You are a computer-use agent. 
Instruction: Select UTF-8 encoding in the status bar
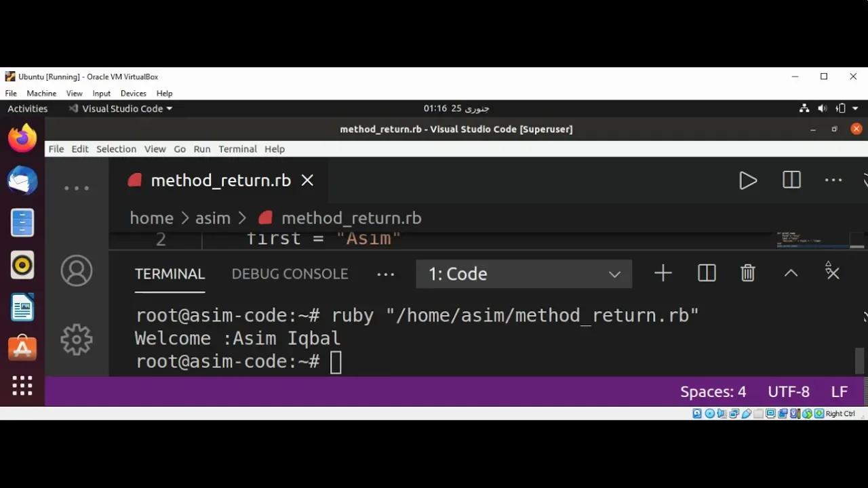click(x=788, y=391)
